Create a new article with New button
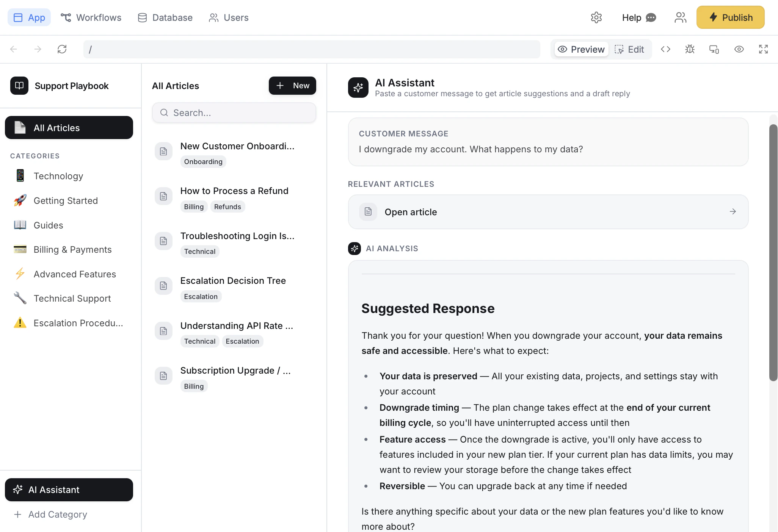The width and height of the screenshot is (778, 532). pyautogui.click(x=292, y=86)
